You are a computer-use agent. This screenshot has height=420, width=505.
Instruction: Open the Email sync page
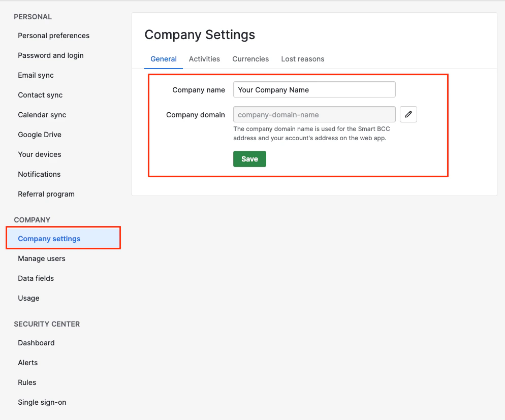(x=36, y=75)
